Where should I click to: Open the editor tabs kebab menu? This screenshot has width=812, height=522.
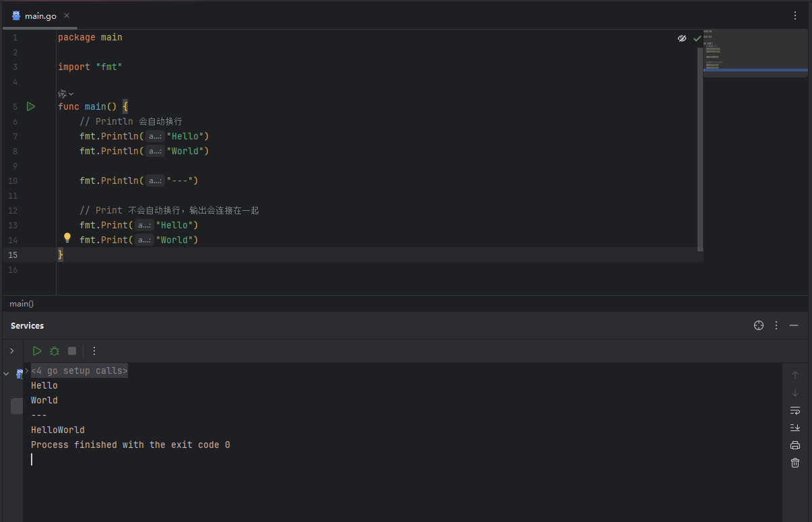pyautogui.click(x=795, y=15)
